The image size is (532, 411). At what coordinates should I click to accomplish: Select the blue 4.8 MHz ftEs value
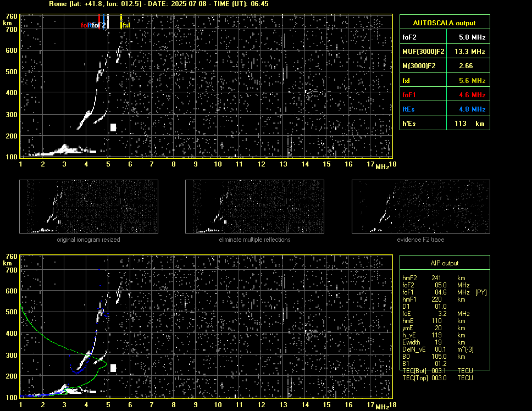472,109
